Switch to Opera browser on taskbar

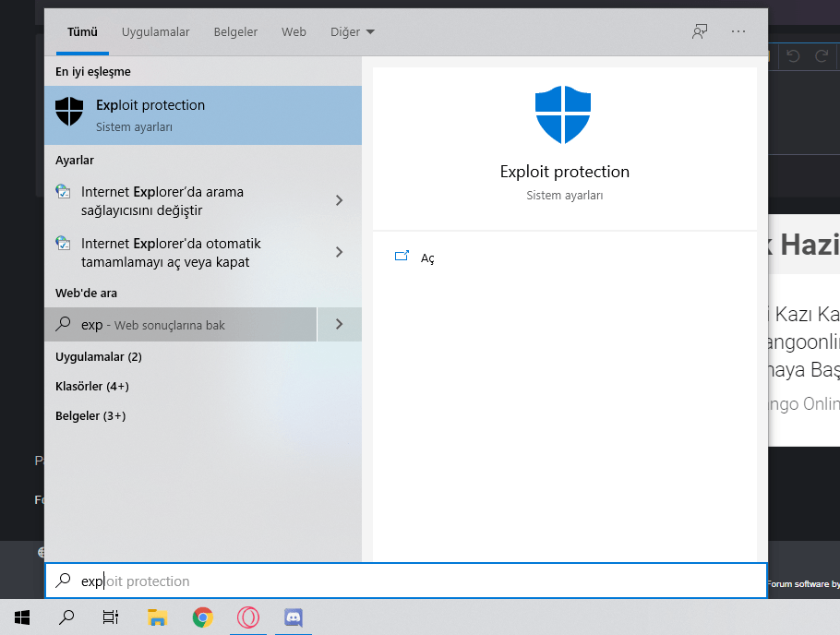[x=248, y=617]
